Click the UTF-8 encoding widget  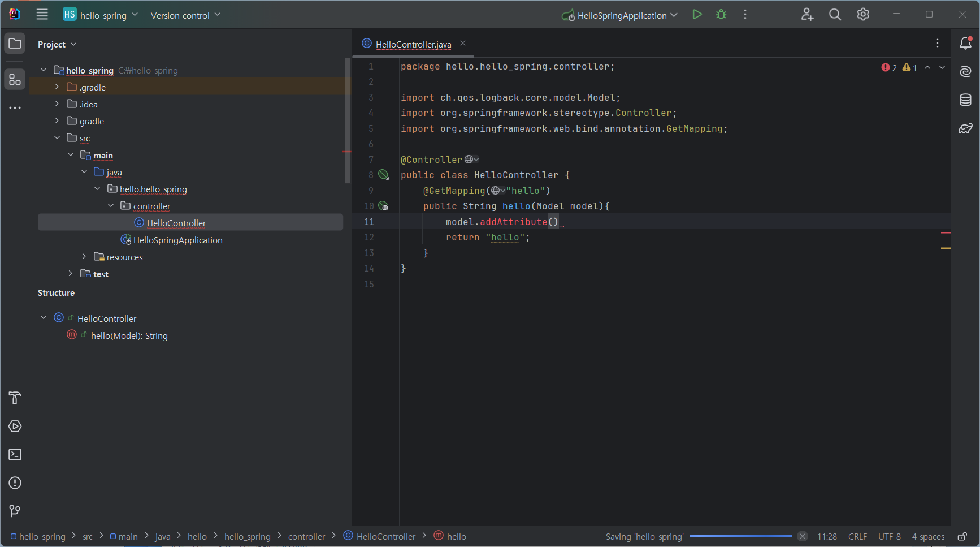pos(890,536)
